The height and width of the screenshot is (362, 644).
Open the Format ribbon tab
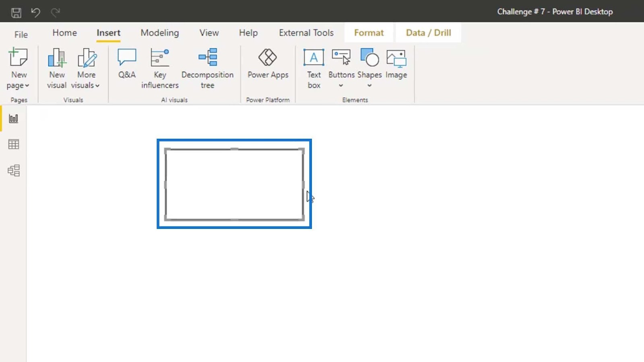coord(369,33)
